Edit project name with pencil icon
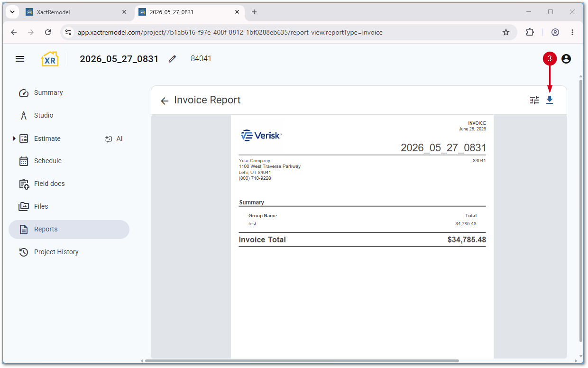This screenshot has width=588, height=368. [x=172, y=59]
